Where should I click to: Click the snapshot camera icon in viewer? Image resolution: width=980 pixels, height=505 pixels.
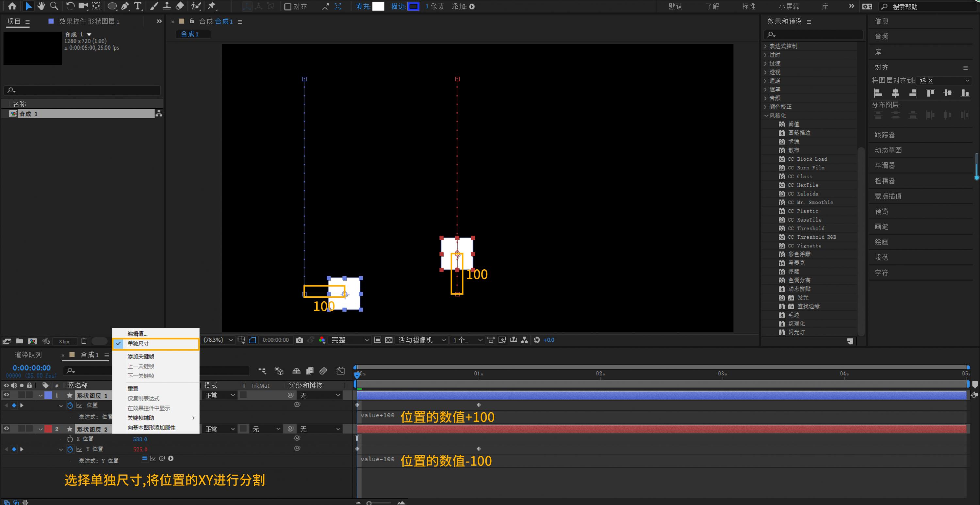(300, 340)
